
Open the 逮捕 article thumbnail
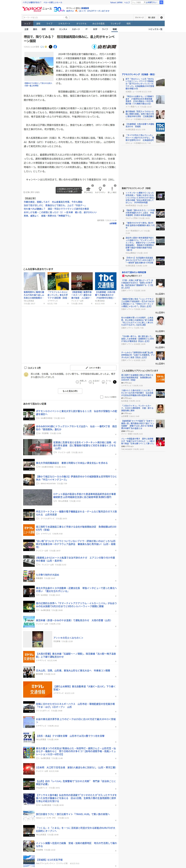pos(38,447)
